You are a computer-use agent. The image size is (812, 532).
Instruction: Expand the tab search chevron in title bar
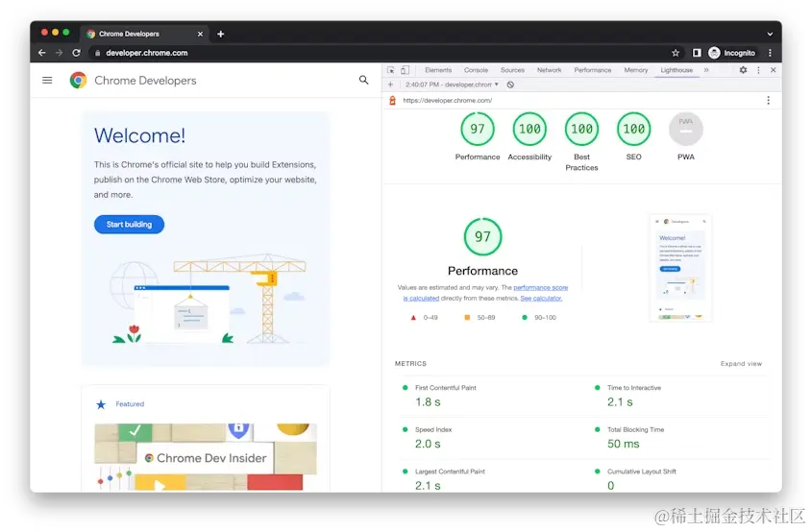pyautogui.click(x=770, y=34)
